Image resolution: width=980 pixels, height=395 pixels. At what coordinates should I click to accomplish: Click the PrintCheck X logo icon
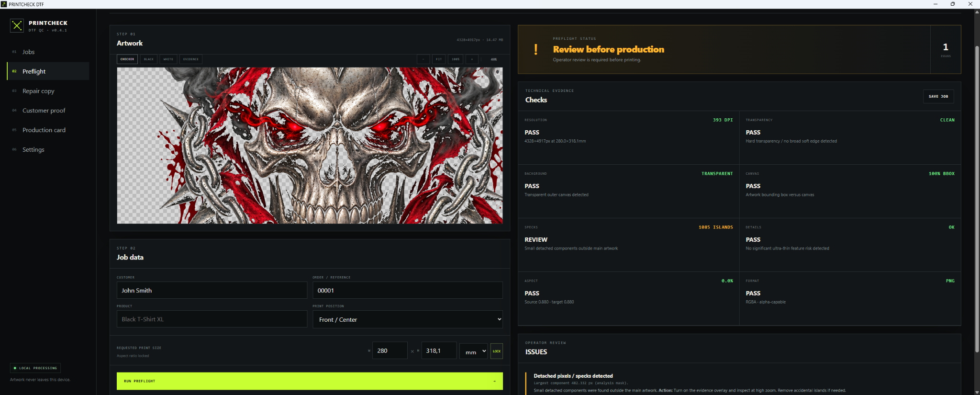(17, 26)
